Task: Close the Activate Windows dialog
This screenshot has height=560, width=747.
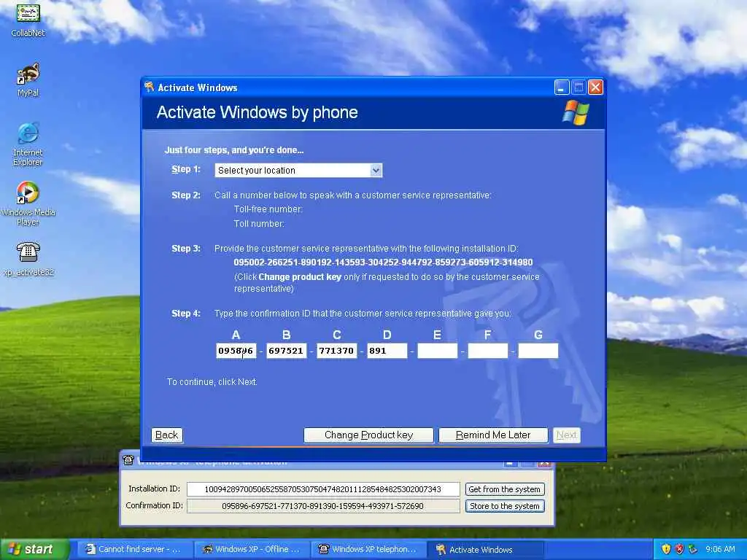Action: click(595, 87)
